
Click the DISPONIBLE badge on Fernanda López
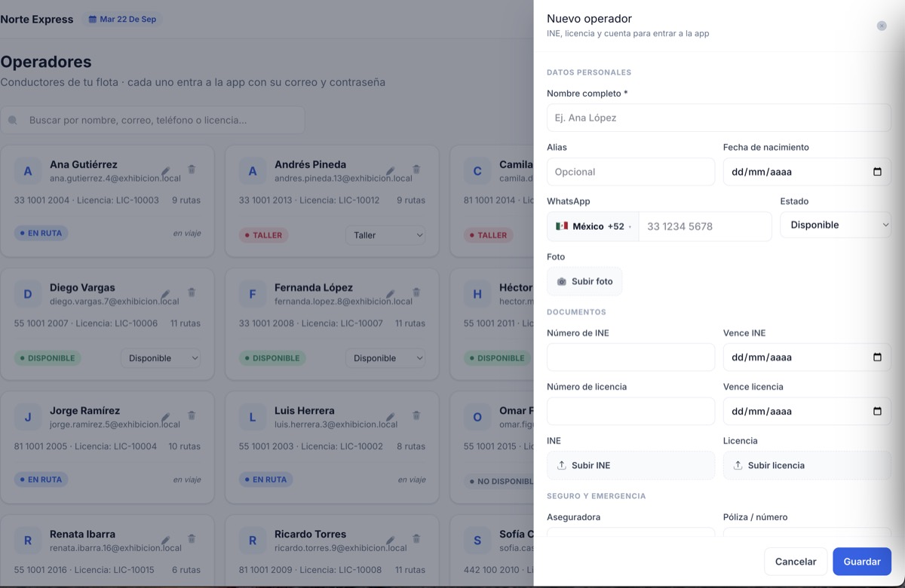[272, 358]
